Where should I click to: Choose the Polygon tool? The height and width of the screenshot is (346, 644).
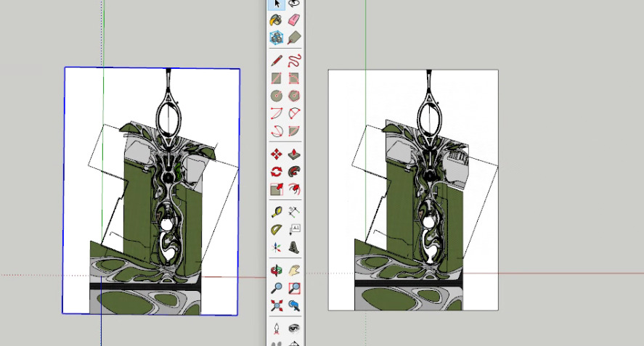point(294,96)
